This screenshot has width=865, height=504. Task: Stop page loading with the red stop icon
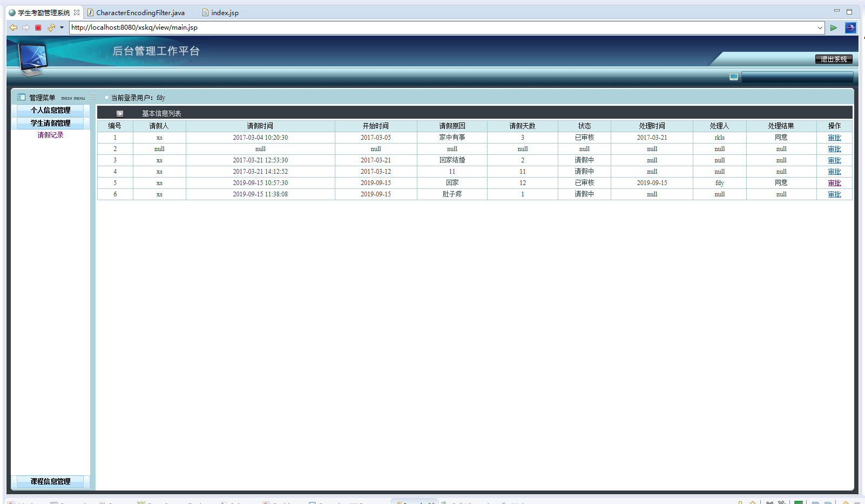pyautogui.click(x=38, y=28)
